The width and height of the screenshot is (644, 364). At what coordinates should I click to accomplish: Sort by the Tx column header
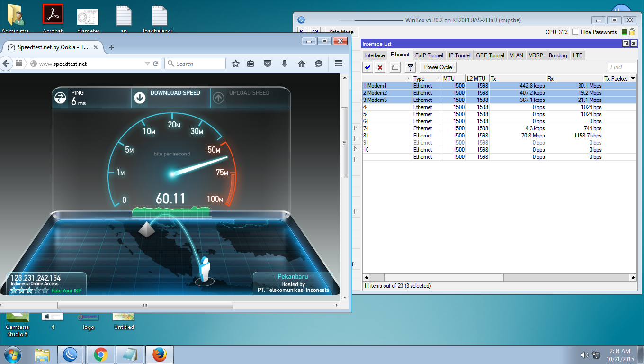coord(518,78)
